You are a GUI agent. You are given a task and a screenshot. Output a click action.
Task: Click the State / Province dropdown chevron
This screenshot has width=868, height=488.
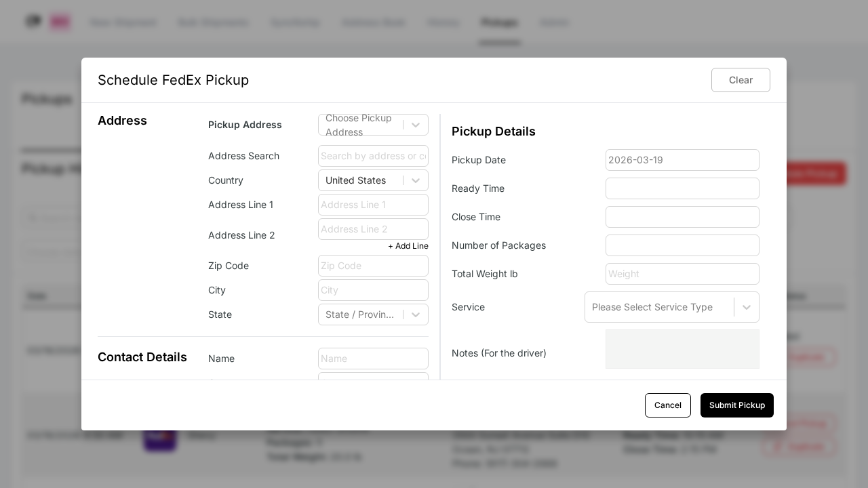coord(416,314)
